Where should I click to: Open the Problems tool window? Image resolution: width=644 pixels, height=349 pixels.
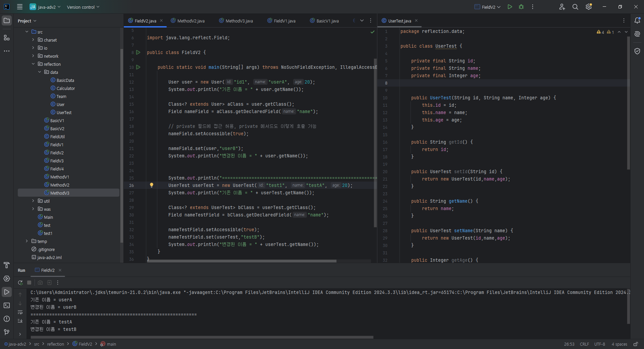tap(7, 319)
